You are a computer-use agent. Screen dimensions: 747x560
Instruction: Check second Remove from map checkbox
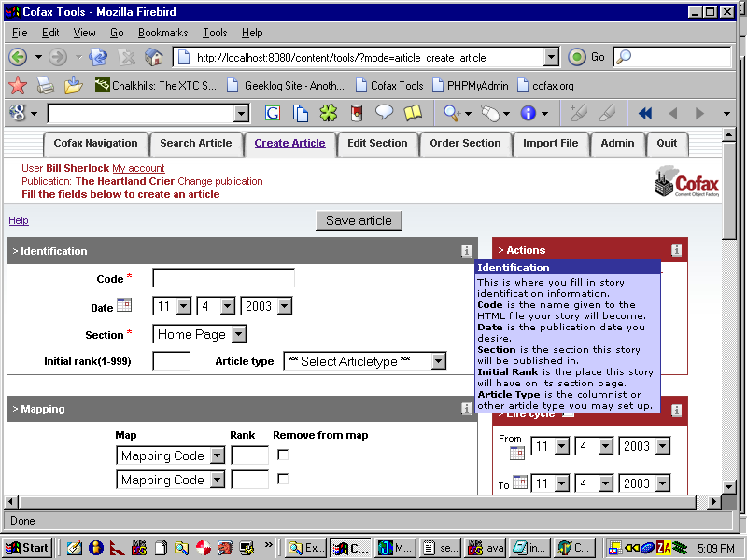pyautogui.click(x=283, y=479)
